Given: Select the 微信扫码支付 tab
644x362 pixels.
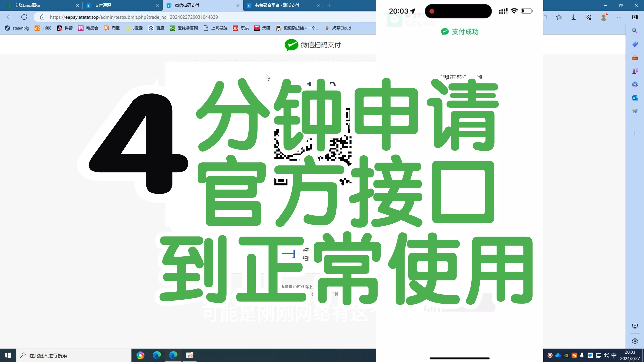Looking at the screenshot, I should (x=187, y=5).
